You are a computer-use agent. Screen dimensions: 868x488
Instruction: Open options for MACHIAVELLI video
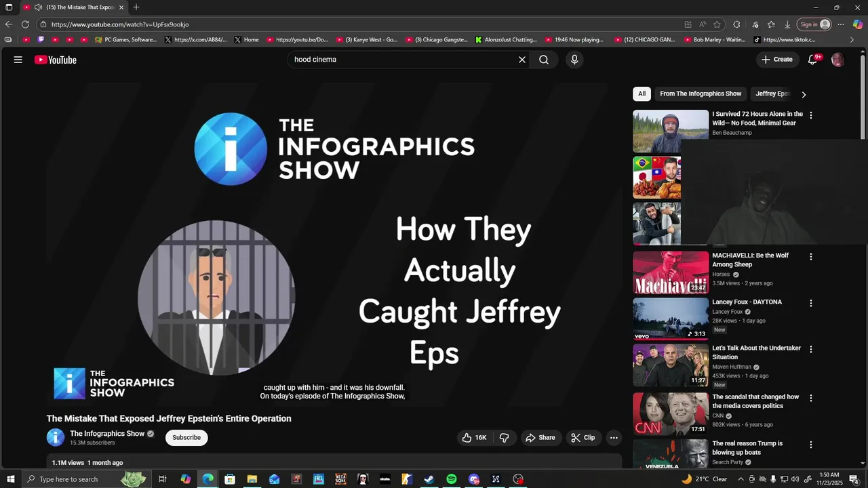(x=810, y=257)
